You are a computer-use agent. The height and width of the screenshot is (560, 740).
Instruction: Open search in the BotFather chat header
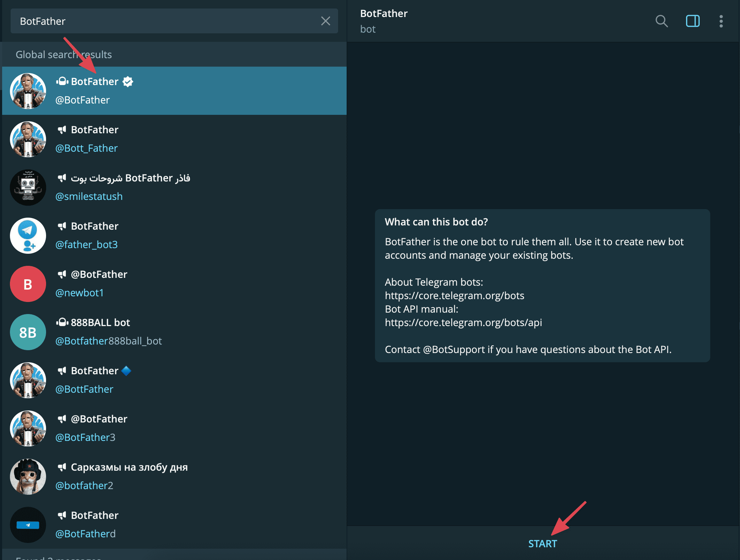coord(661,21)
